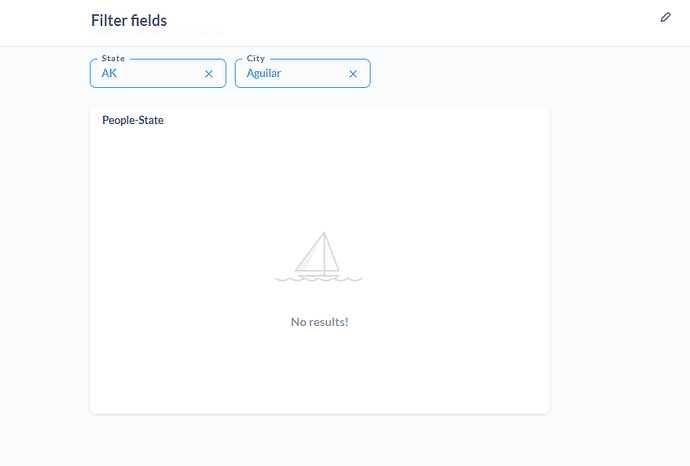Click the pencil edit dashboard icon
The height and width of the screenshot is (466, 690).
[x=665, y=17]
